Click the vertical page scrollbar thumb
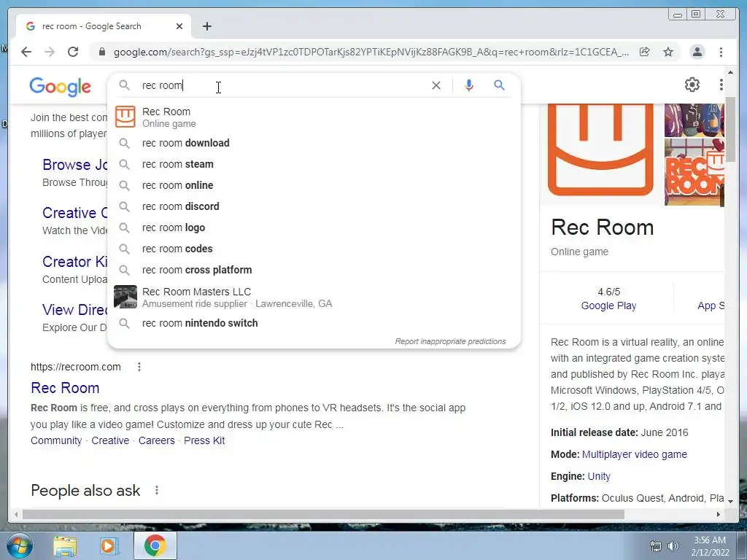This screenshot has height=560, width=747. 730,128
